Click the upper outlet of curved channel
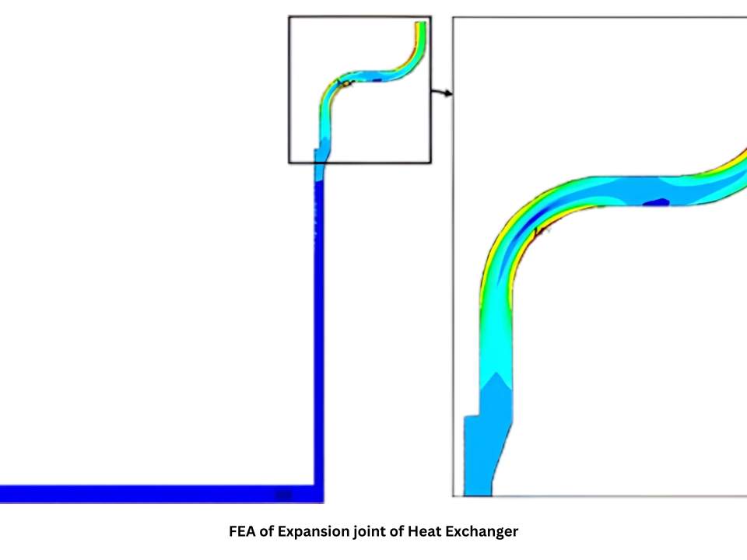747x560 pixels. pos(420,23)
